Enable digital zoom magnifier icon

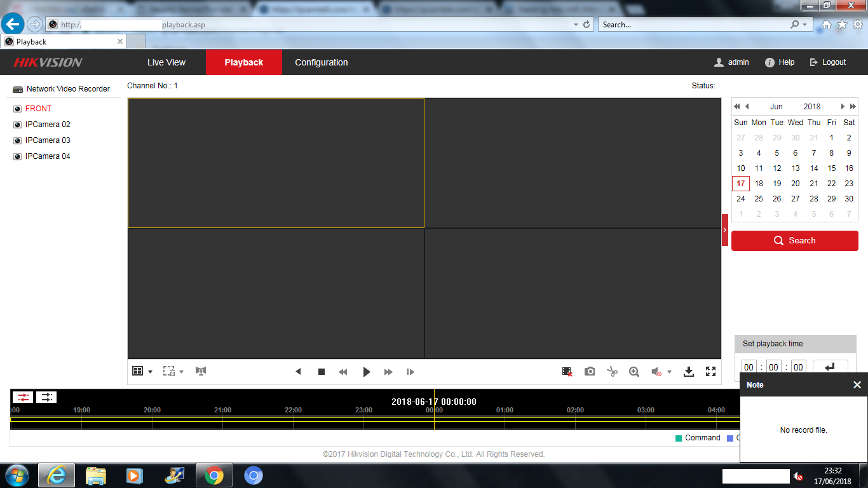[634, 372]
